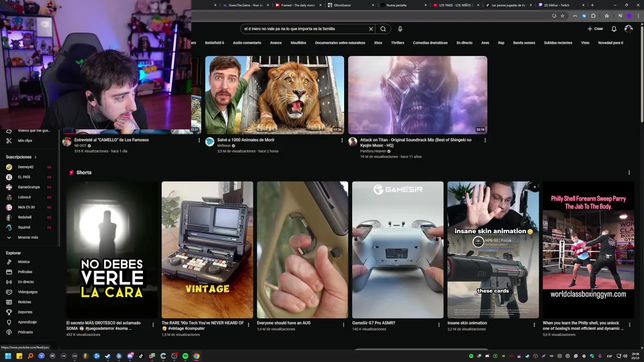
Task: Select the En directo filter chip
Action: [464, 43]
